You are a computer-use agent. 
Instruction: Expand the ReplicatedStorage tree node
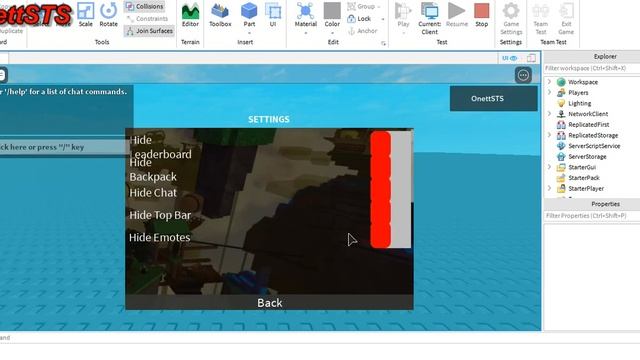[x=549, y=135]
